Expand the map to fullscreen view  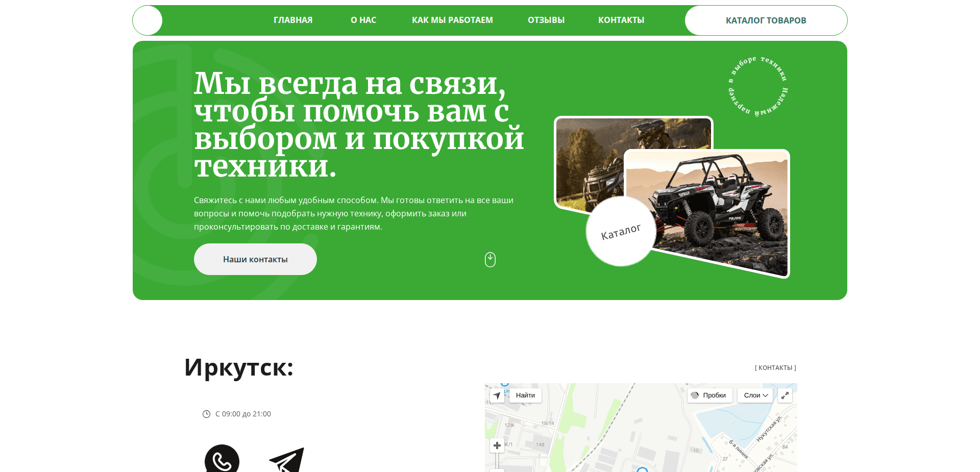pyautogui.click(x=785, y=395)
